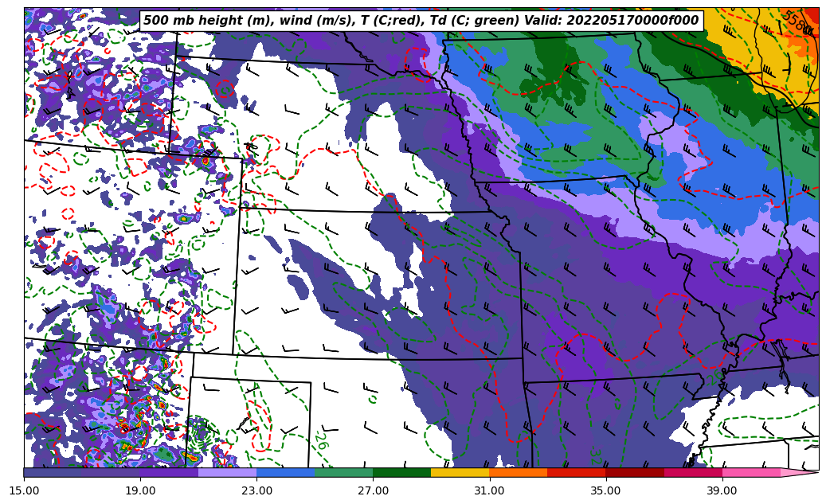Viewport: 826px width, 504px height.
Task: Click the 35.00 colorbar tick label
Action: [x=605, y=490]
